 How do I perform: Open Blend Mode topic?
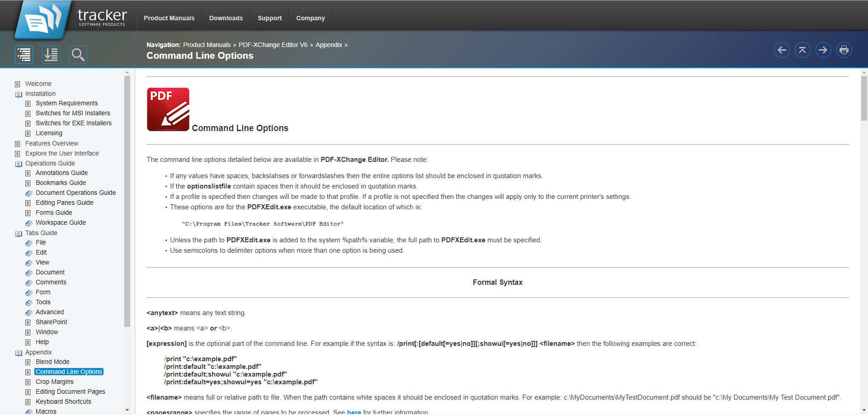coord(52,362)
